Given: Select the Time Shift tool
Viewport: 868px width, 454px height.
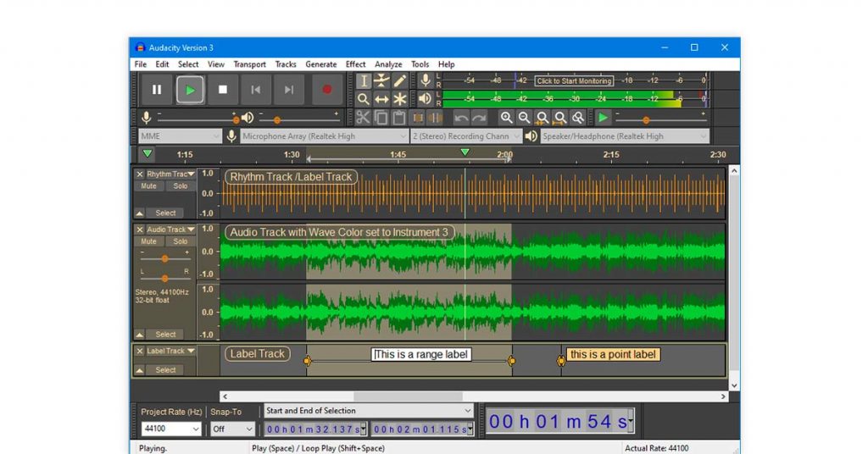Looking at the screenshot, I should (x=381, y=99).
